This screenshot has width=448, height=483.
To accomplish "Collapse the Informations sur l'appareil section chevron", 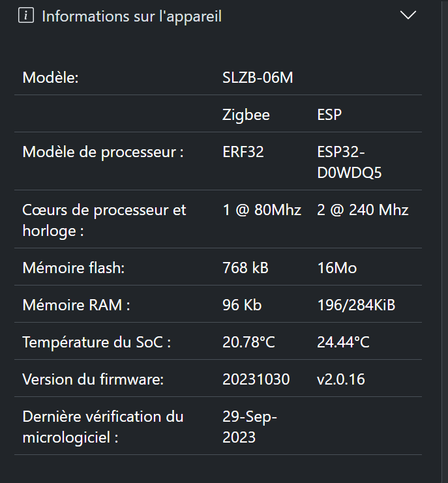I will click(x=408, y=15).
